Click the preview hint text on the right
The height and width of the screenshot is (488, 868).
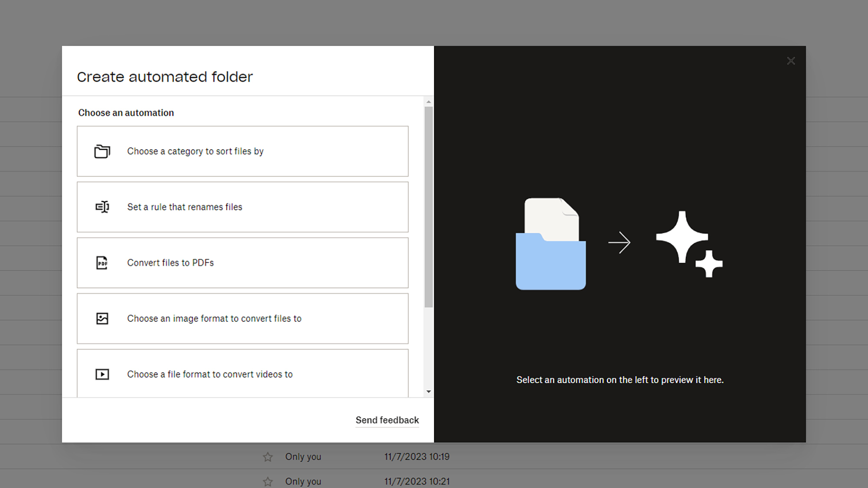[x=620, y=380]
